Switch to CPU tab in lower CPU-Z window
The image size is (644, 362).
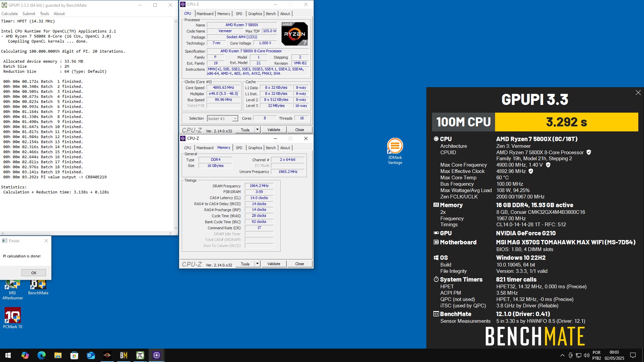pos(187,148)
